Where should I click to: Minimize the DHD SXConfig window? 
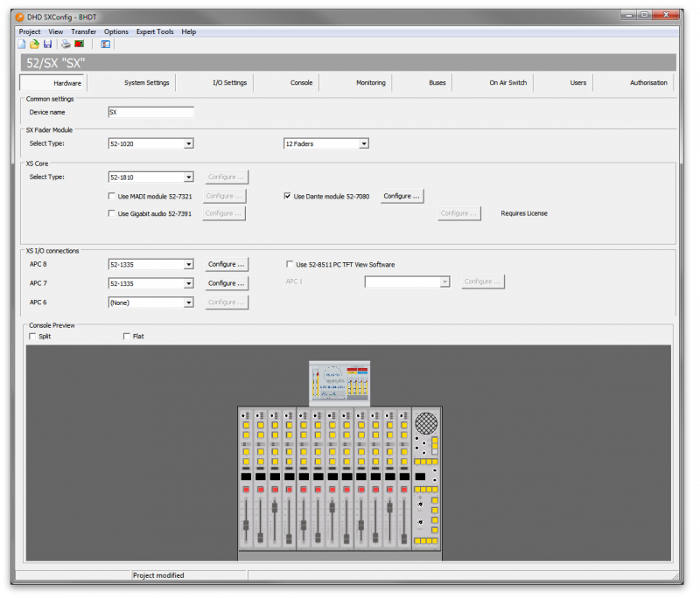[x=628, y=15]
